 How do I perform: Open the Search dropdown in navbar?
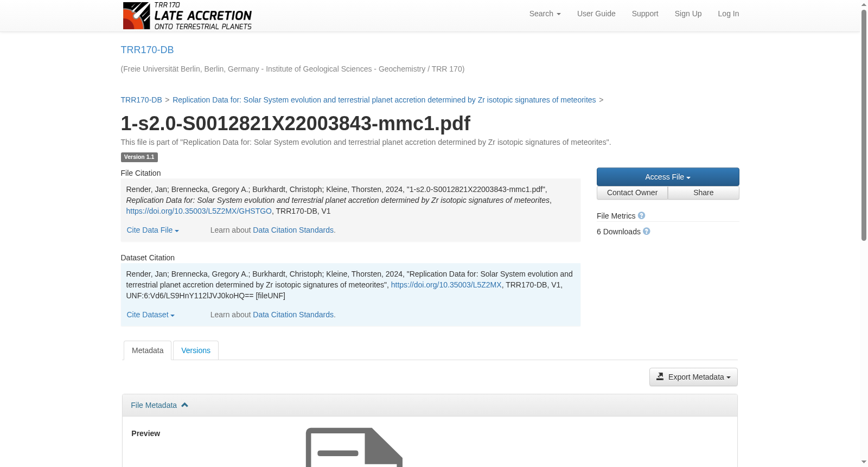pyautogui.click(x=545, y=14)
